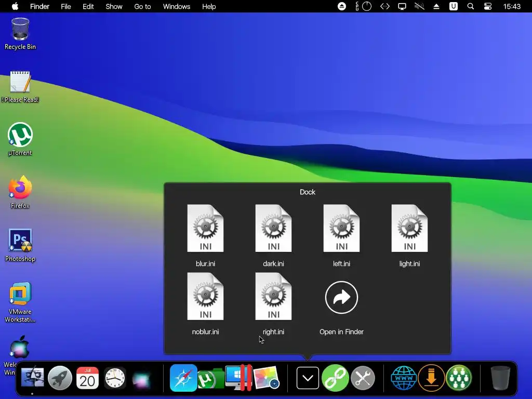Launch VMware Workstation desktop shortcut
This screenshot has width=532, height=399.
click(20, 293)
